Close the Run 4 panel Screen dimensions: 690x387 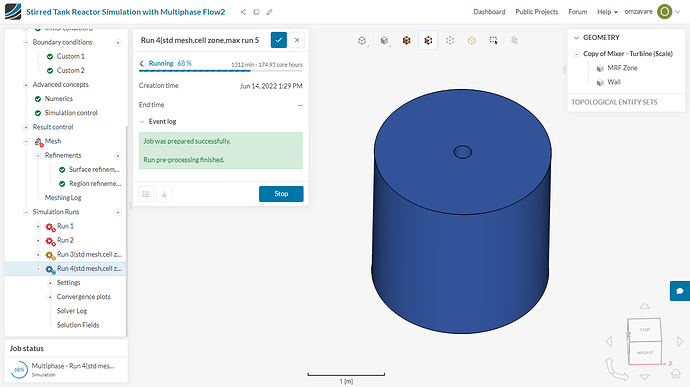pyautogui.click(x=297, y=40)
